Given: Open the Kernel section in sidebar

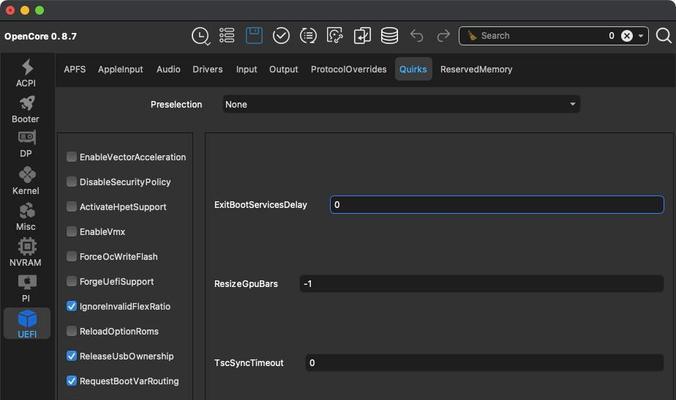Looking at the screenshot, I should pyautogui.click(x=26, y=181).
